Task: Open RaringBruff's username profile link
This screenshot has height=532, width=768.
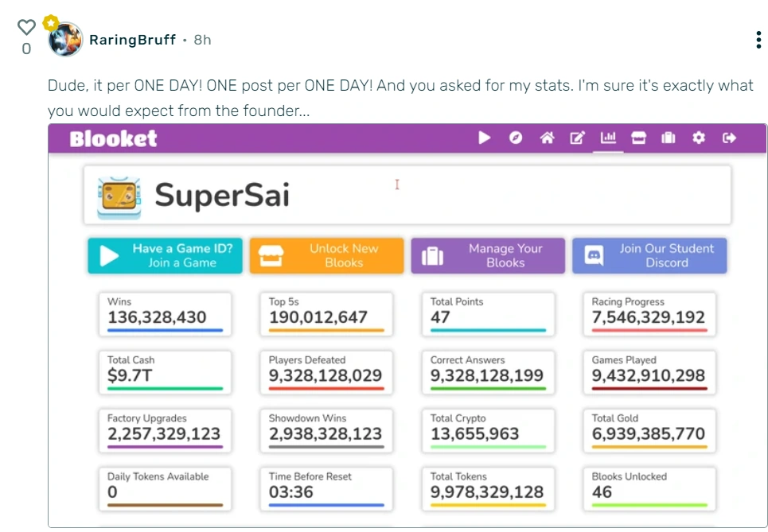Action: pyautogui.click(x=132, y=40)
